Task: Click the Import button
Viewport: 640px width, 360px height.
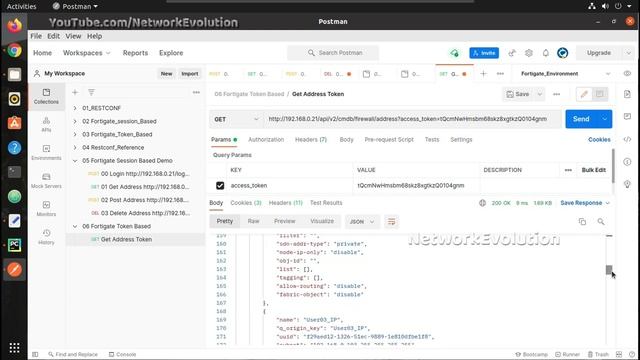Action: point(190,74)
